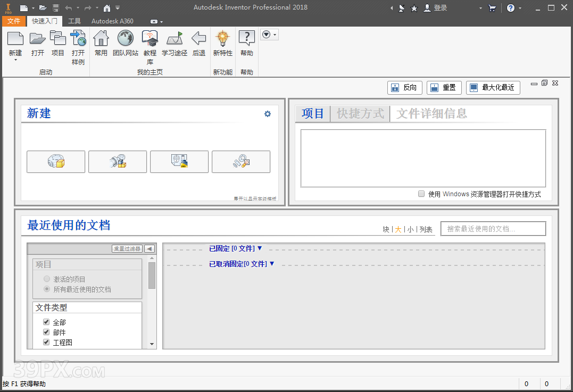Collapse the 已固定 [0 文件] section
Image resolution: width=573 pixels, height=392 pixels.
click(260, 248)
